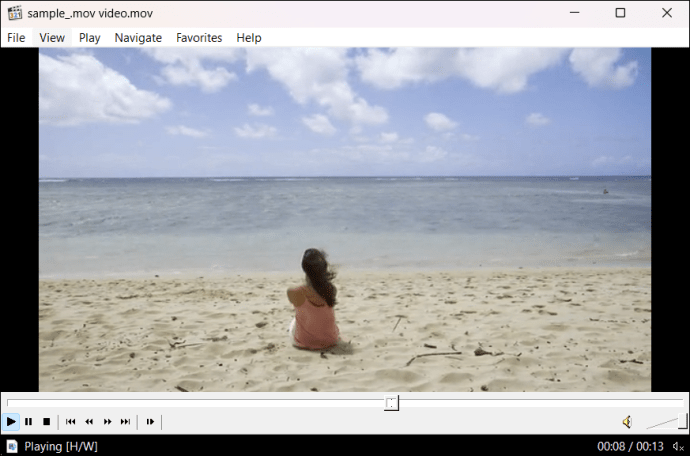Skip to the next file
The image size is (690, 456).
(x=125, y=422)
